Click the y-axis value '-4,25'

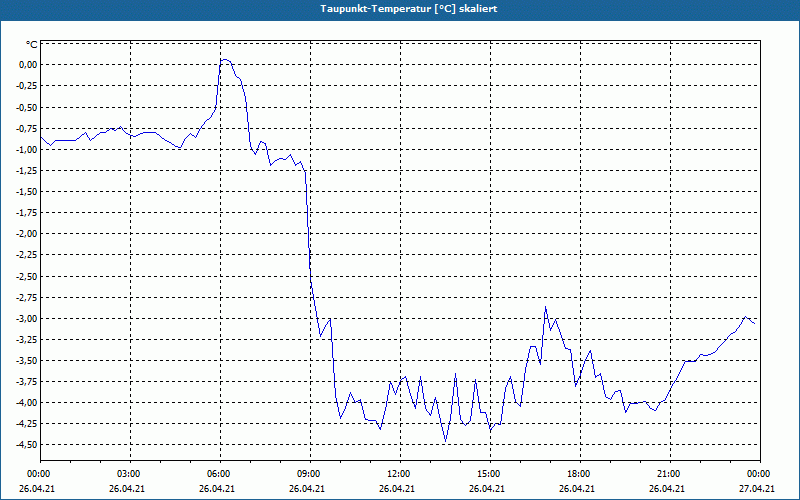click(27, 423)
